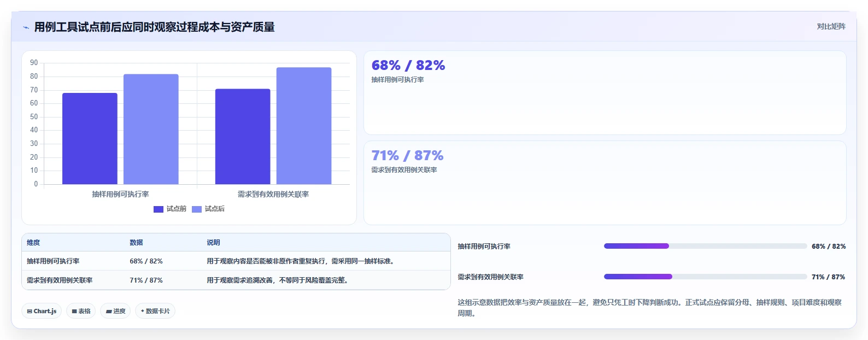
Task: Click the note paragraph starting 这组示意数据
Action: 649,308
